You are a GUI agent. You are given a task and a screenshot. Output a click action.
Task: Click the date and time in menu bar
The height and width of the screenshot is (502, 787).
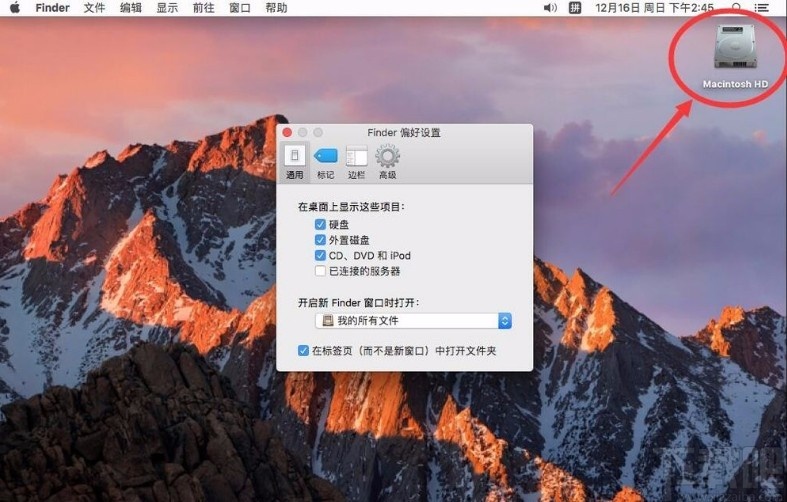[x=654, y=8]
